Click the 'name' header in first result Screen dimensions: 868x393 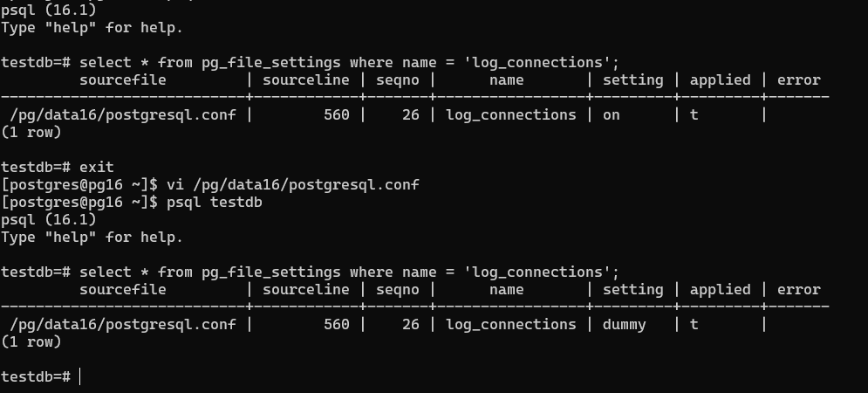click(x=506, y=79)
